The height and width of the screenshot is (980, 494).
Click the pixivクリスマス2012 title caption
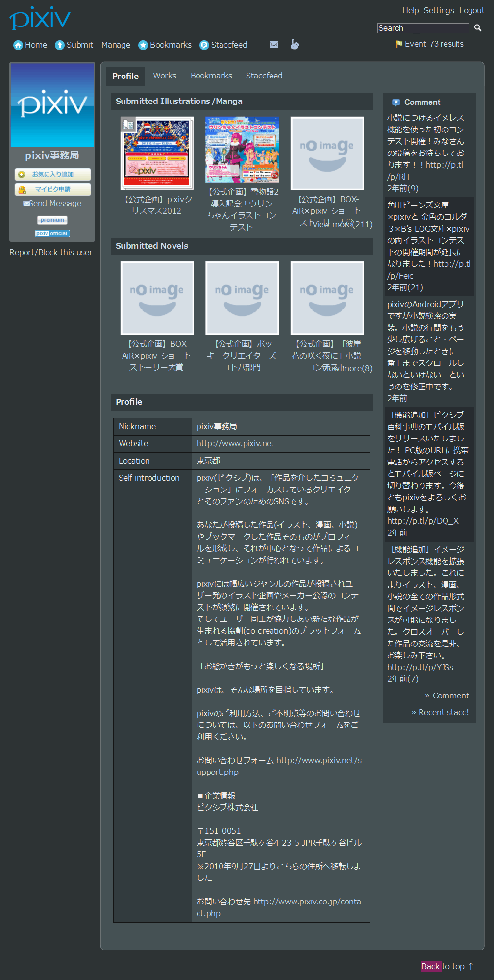pos(157,205)
